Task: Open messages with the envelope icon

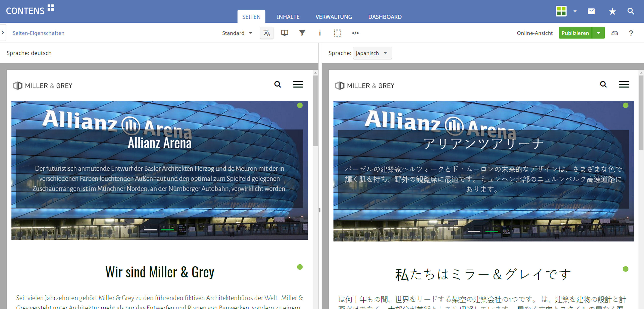Action: (x=591, y=11)
